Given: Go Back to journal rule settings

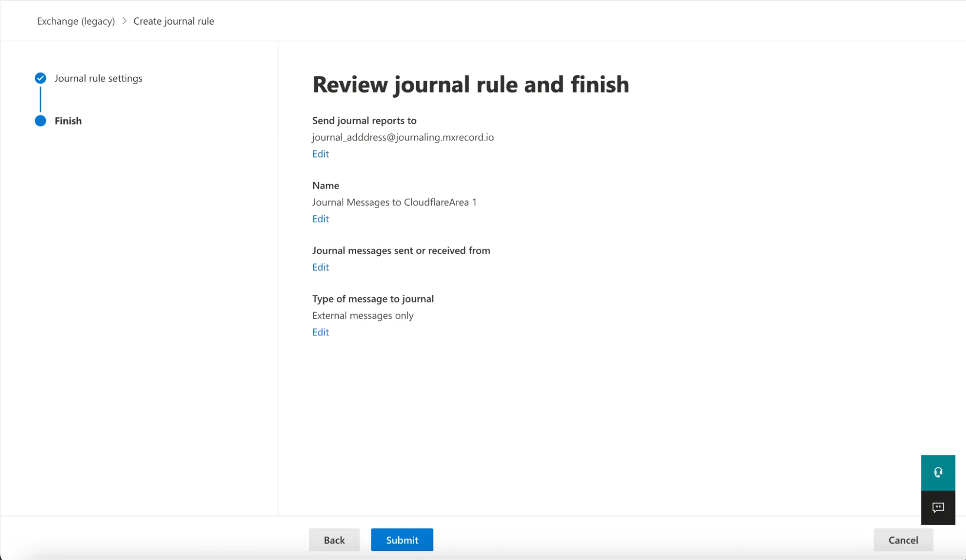Looking at the screenshot, I should pos(334,540).
